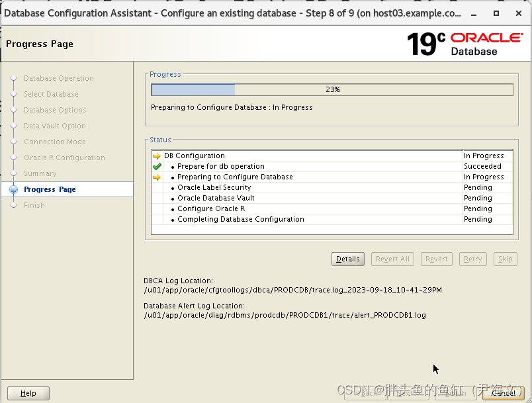Click the DBCA trace log path
The height and width of the screenshot is (403, 532).
(x=293, y=290)
